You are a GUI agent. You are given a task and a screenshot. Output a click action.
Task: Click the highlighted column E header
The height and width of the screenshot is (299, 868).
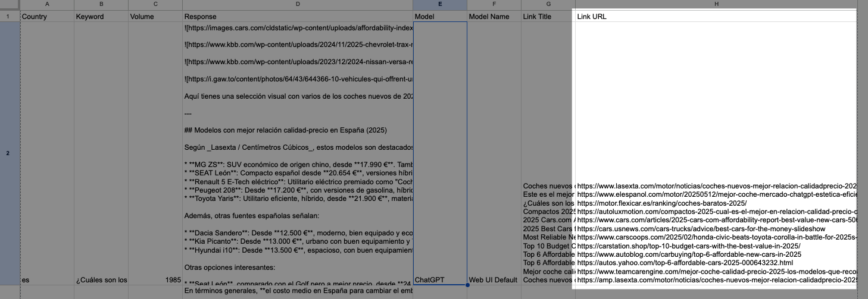pos(440,5)
